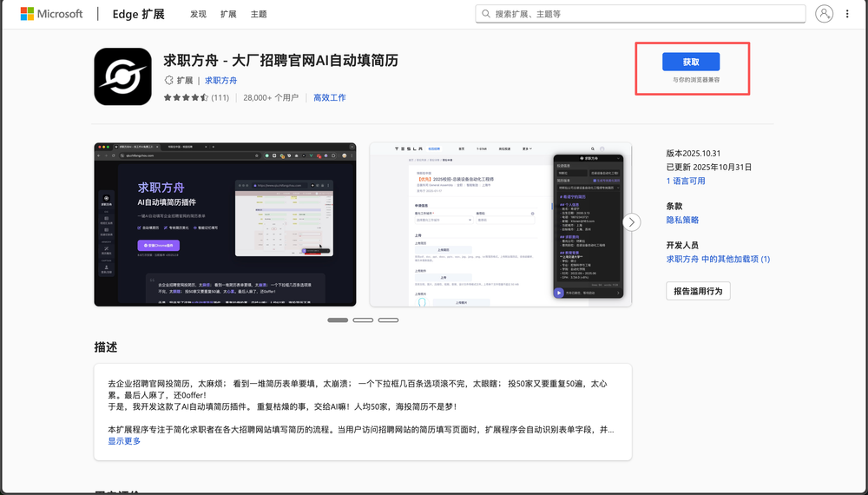This screenshot has width=868, height=495.
Task: Select the second carousel page indicator
Action: pyautogui.click(x=363, y=320)
